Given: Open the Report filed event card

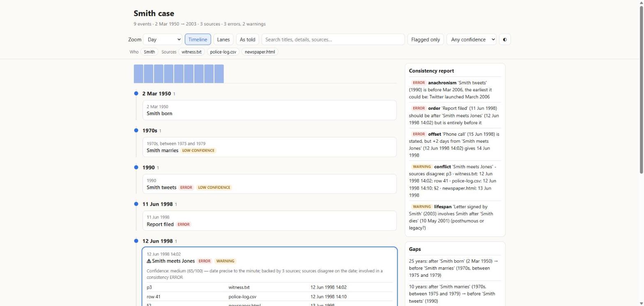Looking at the screenshot, I should tap(269, 220).
